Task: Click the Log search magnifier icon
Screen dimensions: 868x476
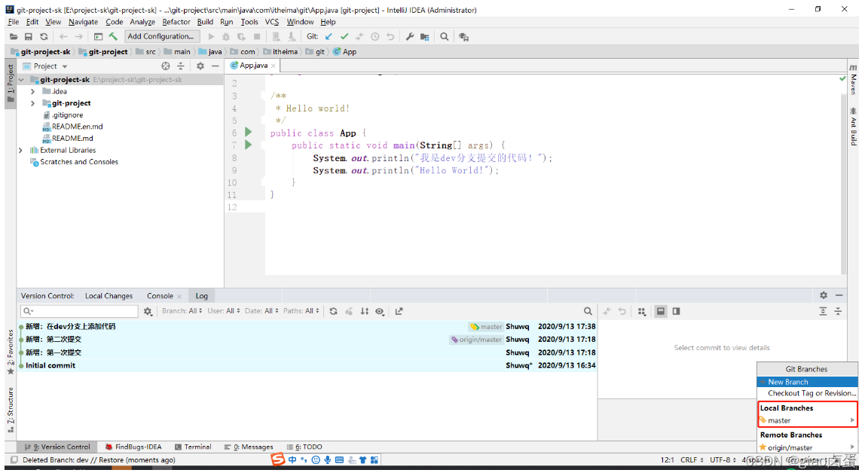Action: point(588,311)
